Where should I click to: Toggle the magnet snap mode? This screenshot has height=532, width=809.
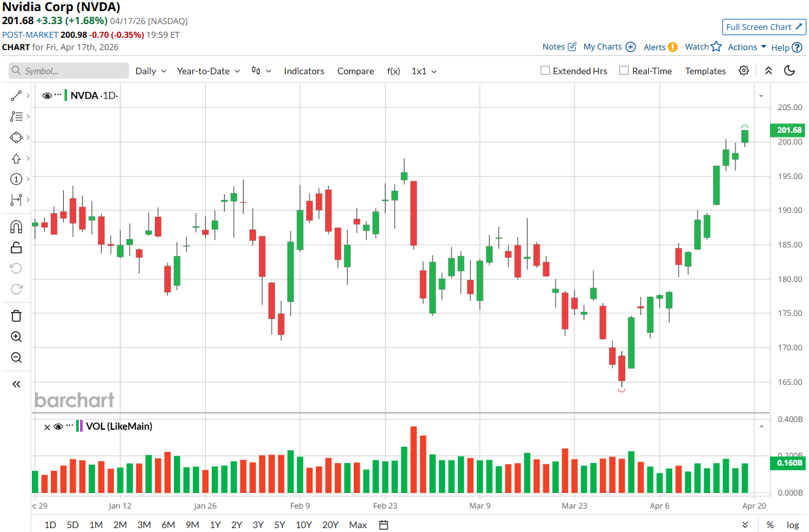(16, 227)
